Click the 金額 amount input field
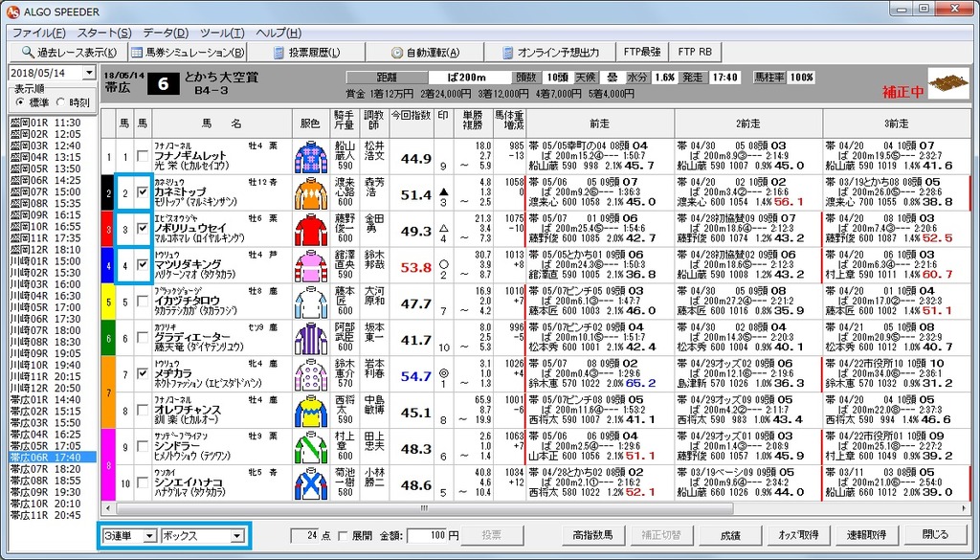The height and width of the screenshot is (560, 980). 427,536
